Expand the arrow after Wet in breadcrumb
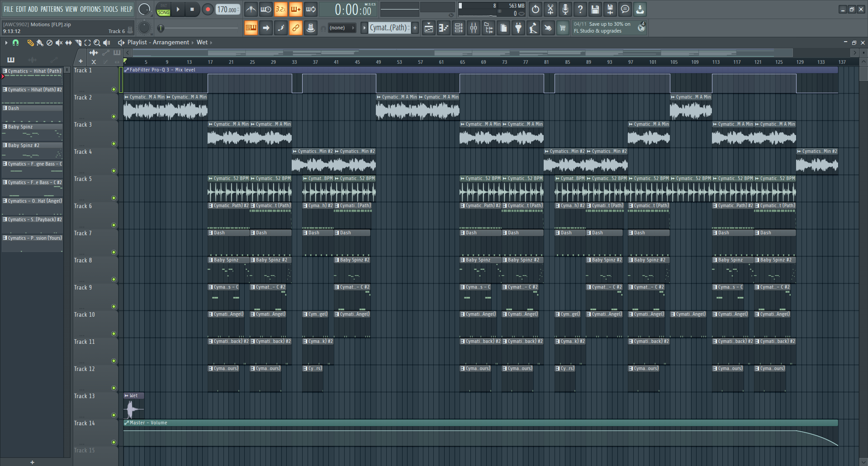 [x=211, y=43]
